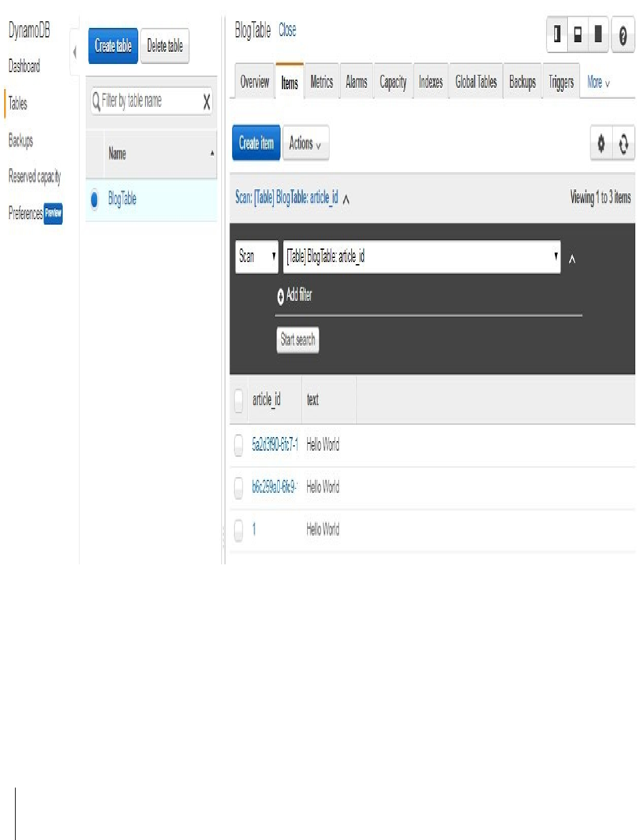638x840 pixels.
Task: Select Tables in the sidebar
Action: (x=18, y=104)
